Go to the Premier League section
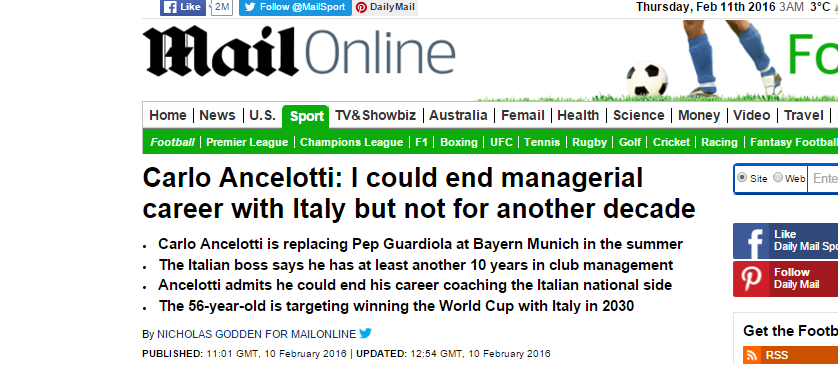838x365 pixels. [x=247, y=142]
